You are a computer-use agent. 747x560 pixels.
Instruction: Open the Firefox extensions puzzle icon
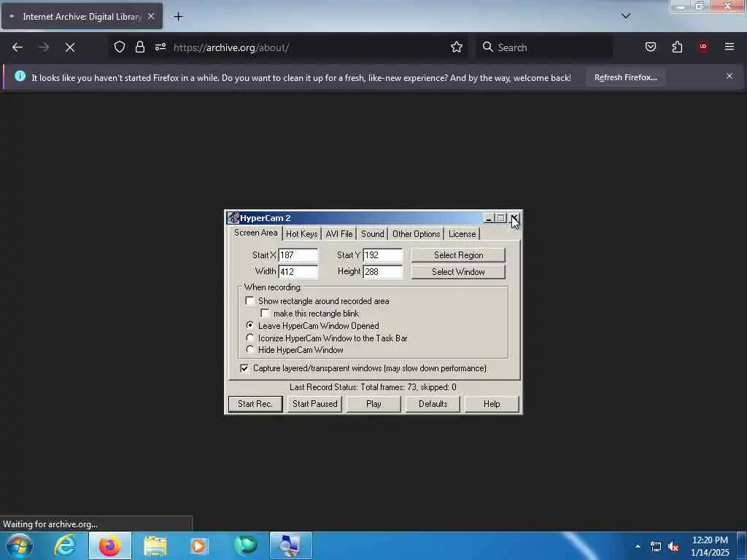(x=677, y=47)
